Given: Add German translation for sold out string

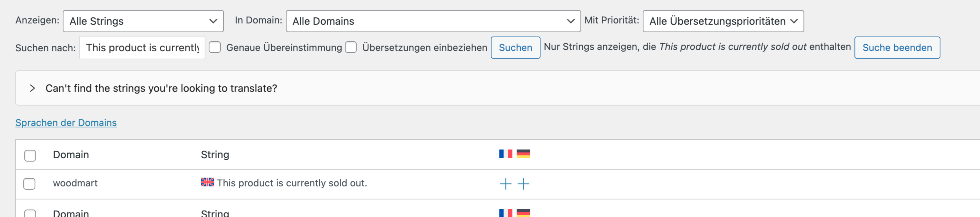Looking at the screenshot, I should pyautogui.click(x=523, y=184).
